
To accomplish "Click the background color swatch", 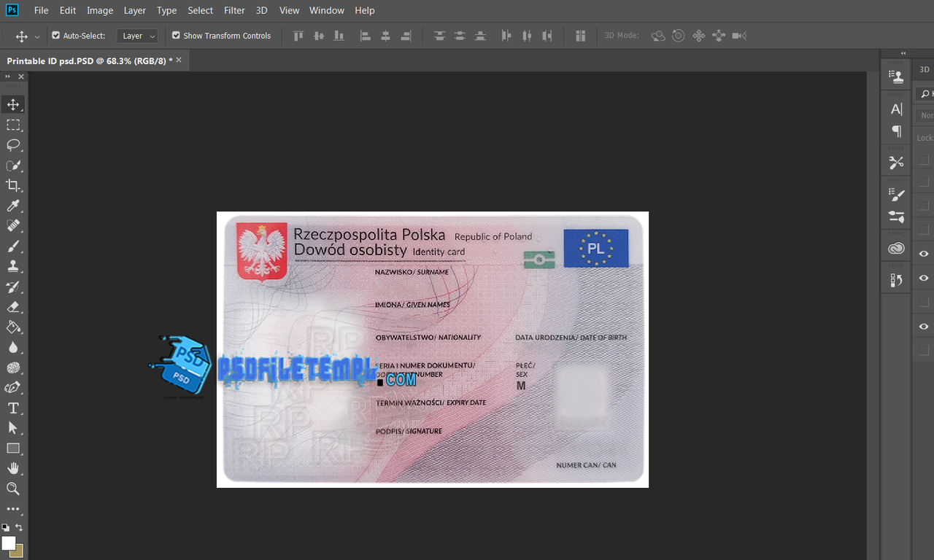I will (x=16, y=551).
